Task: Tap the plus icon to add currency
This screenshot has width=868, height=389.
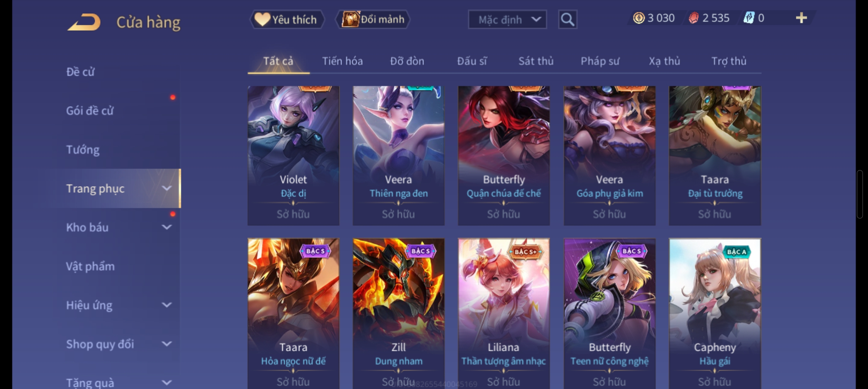Action: pyautogui.click(x=801, y=18)
